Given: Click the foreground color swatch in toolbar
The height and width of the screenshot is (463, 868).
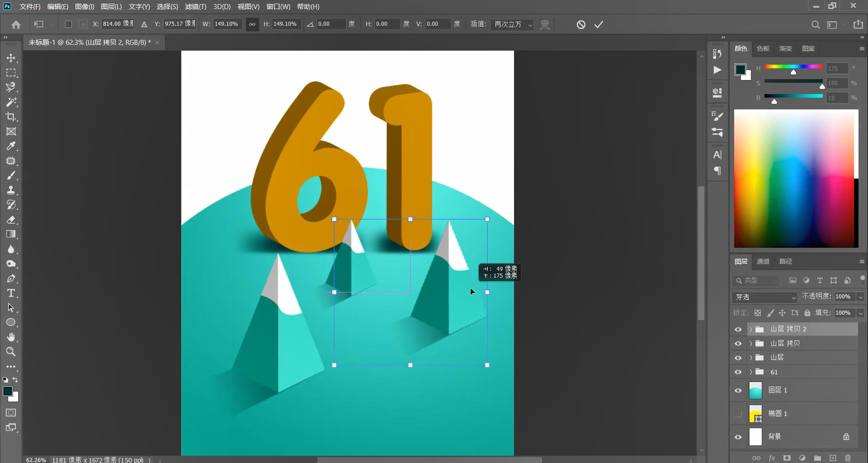Looking at the screenshot, I should [8, 391].
